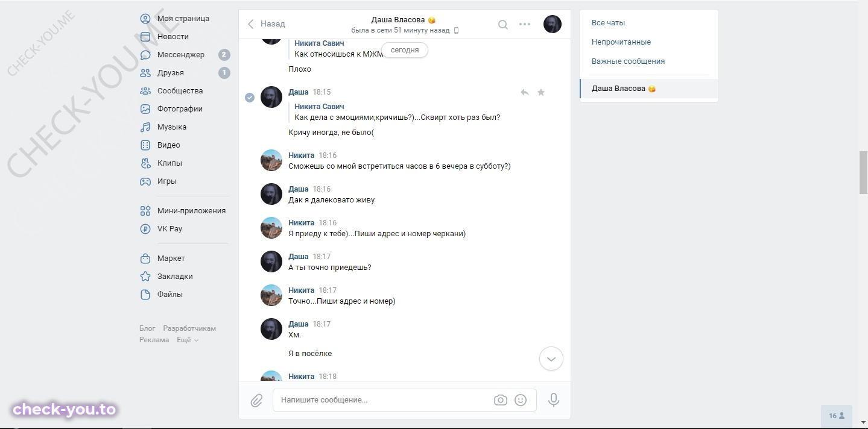Click the chat search magnifier icon
Image resolution: width=868 pixels, height=429 pixels.
click(502, 25)
